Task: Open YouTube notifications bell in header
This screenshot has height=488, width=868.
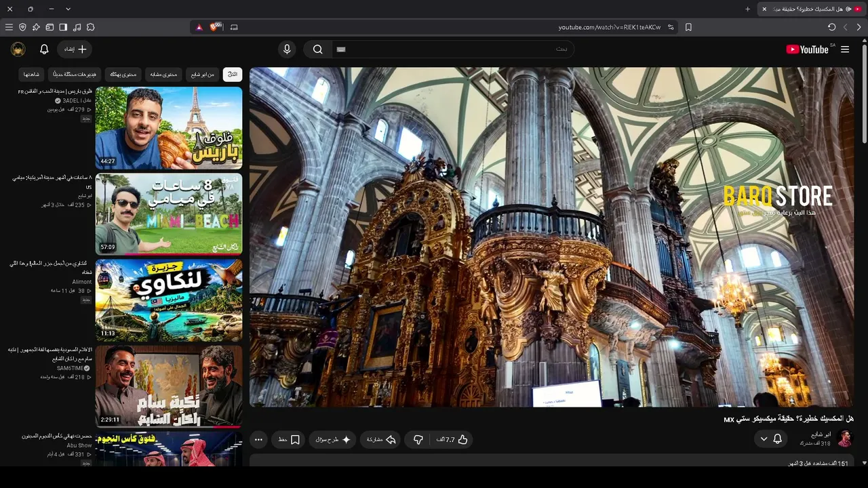Action: pos(44,49)
